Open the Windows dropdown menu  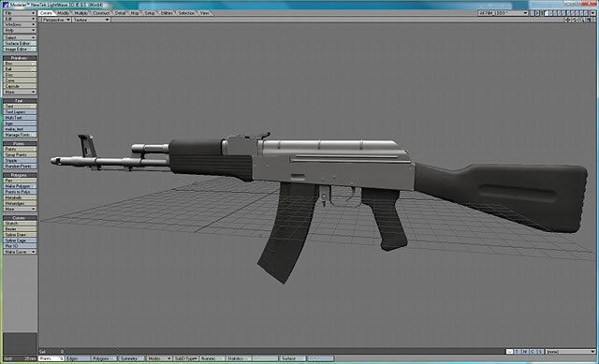point(20,24)
